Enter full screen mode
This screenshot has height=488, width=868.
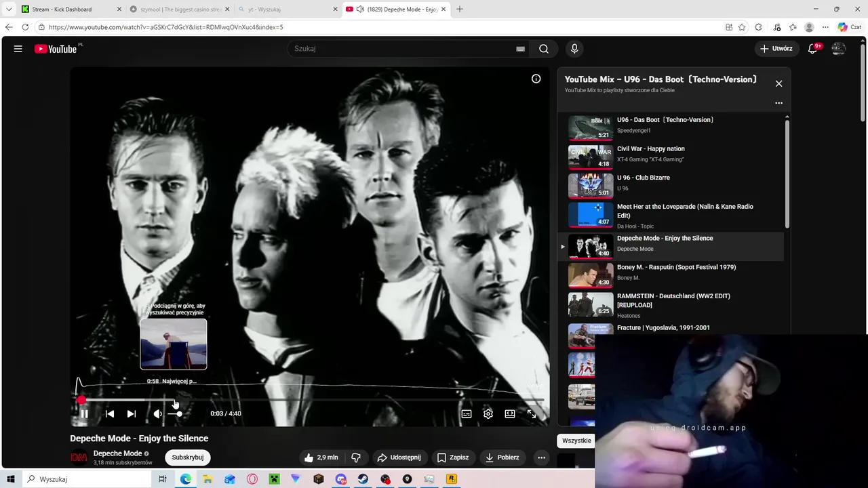click(532, 413)
